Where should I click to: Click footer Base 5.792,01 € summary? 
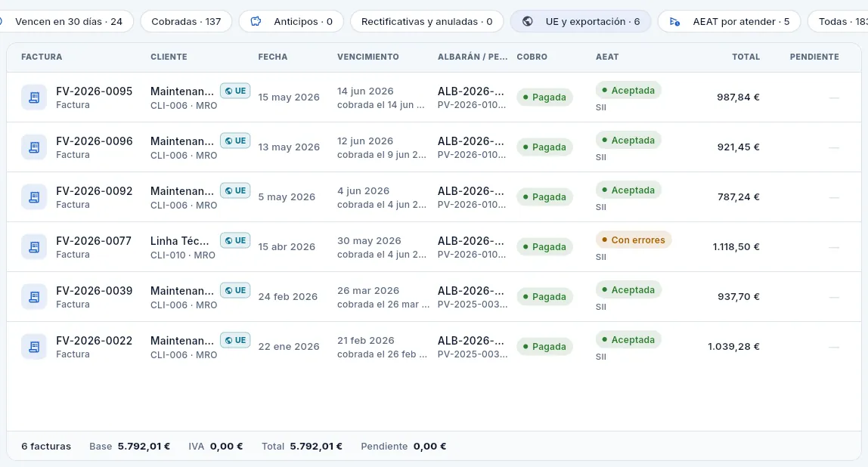tap(129, 446)
